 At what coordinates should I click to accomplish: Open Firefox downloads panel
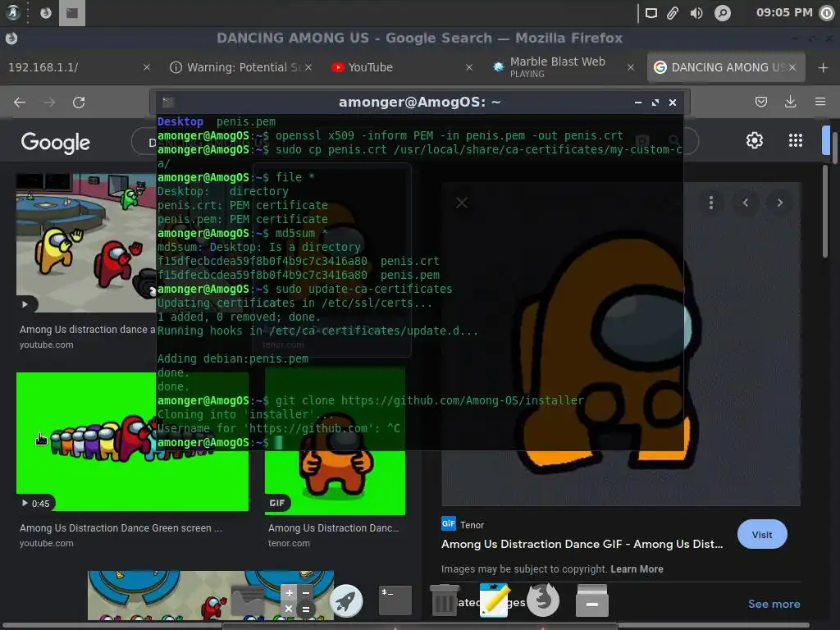tap(790, 102)
